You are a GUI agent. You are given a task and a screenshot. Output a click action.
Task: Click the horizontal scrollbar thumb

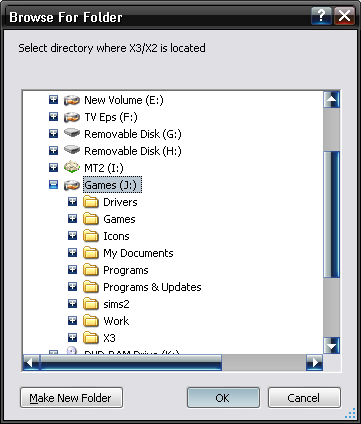tap(131, 362)
